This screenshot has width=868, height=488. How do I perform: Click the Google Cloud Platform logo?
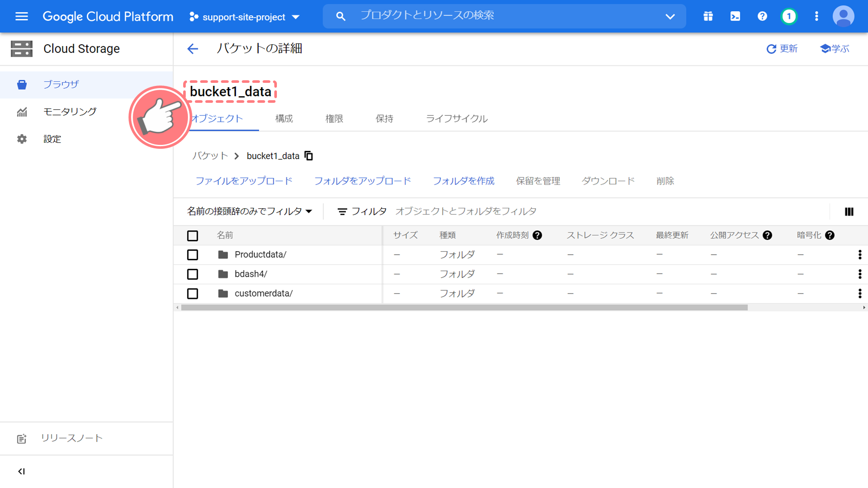click(108, 16)
